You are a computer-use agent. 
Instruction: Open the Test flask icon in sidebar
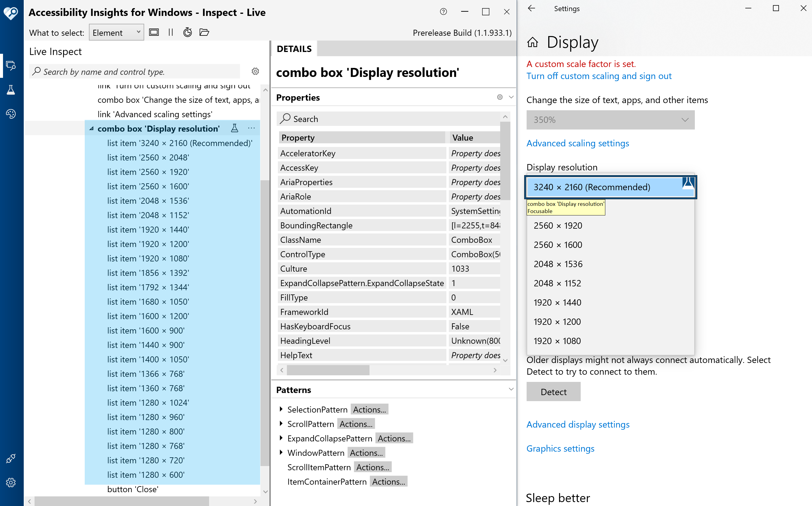11,90
